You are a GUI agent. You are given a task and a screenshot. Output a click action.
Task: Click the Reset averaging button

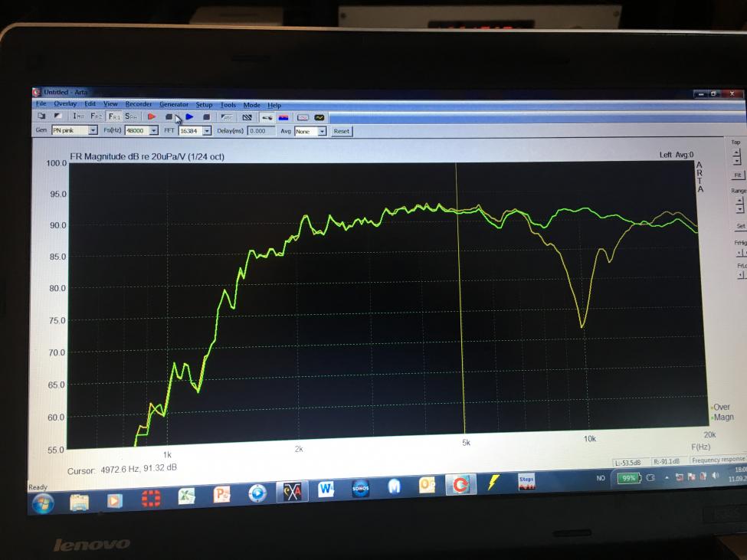pos(342,132)
